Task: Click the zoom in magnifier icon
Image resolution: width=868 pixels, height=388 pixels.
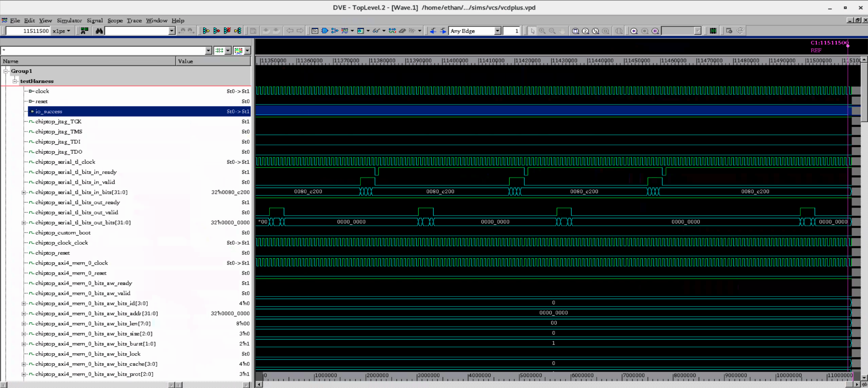Action: [x=542, y=31]
